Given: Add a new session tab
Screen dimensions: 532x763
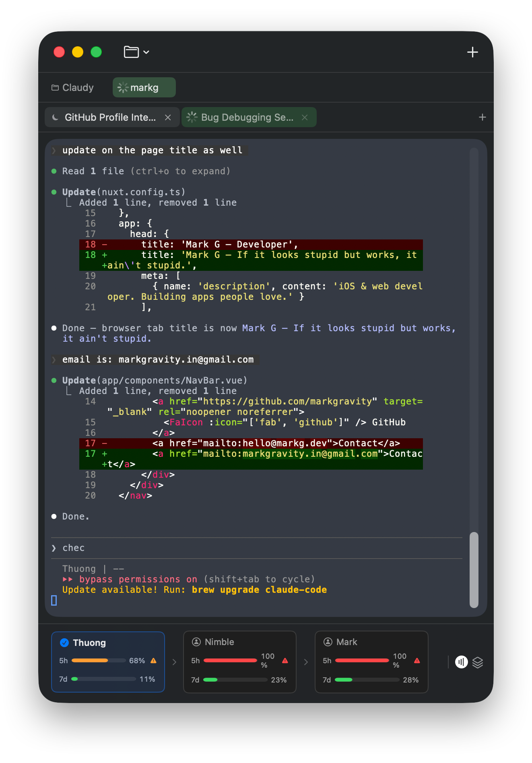Looking at the screenshot, I should (482, 118).
